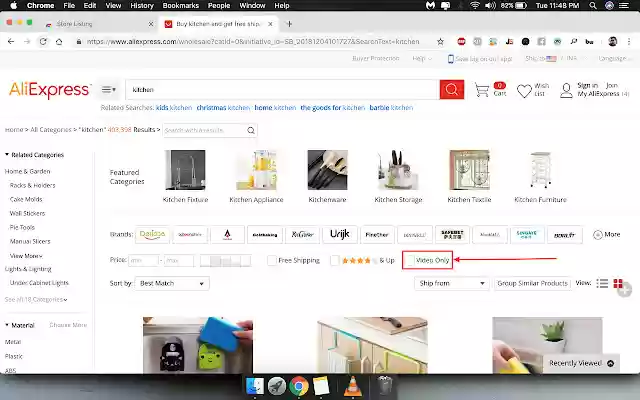Open the People menu

[x=219, y=5]
